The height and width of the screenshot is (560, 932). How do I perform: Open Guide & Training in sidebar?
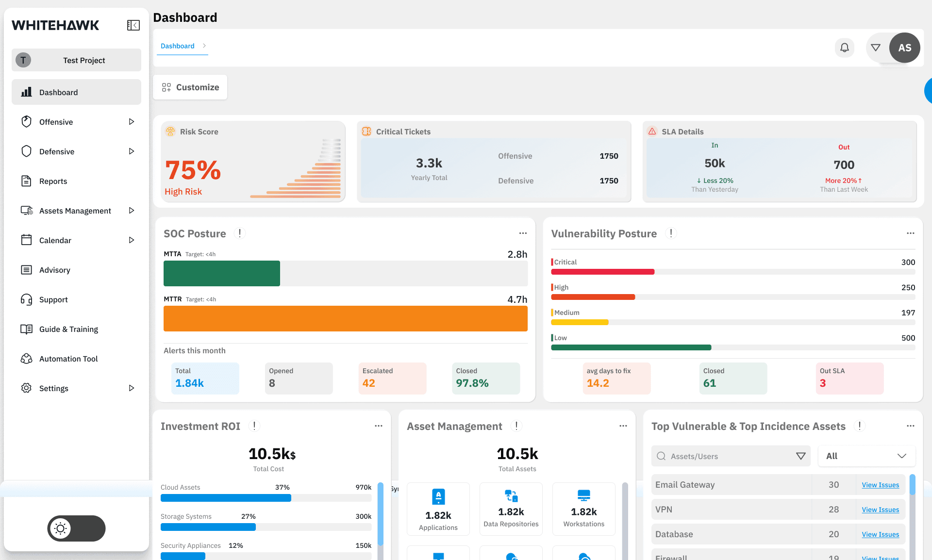click(x=76, y=329)
